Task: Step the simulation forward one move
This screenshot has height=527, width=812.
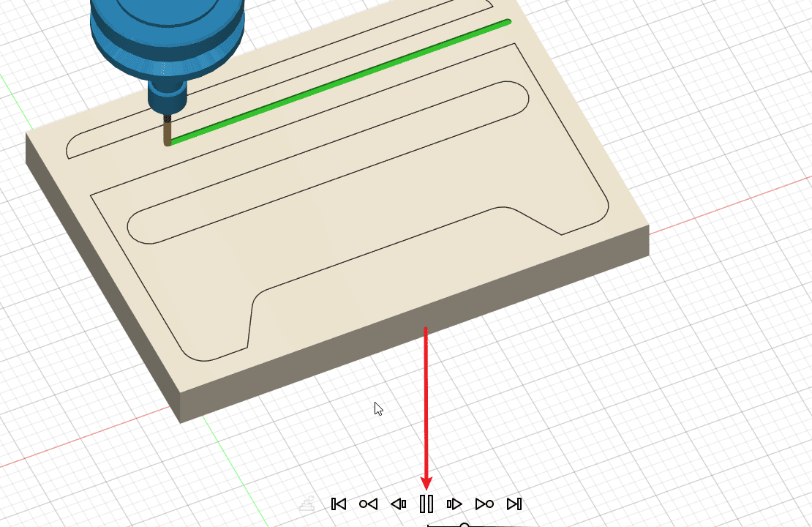Action: 454,504
